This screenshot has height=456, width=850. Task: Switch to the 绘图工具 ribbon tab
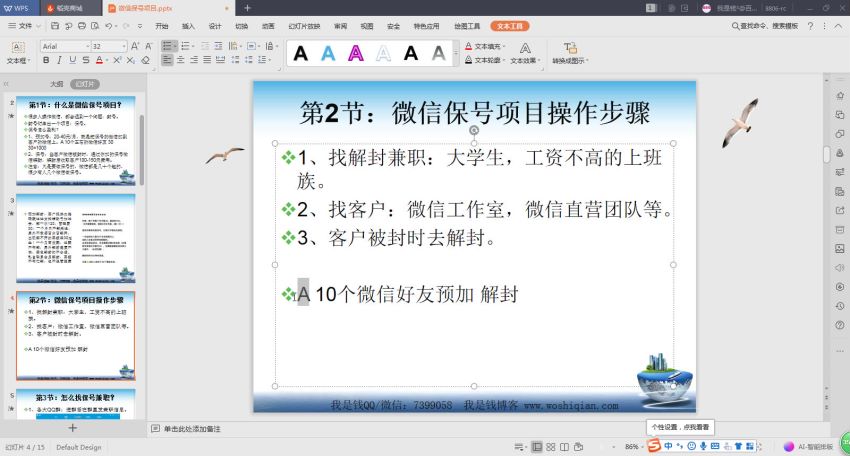click(467, 26)
